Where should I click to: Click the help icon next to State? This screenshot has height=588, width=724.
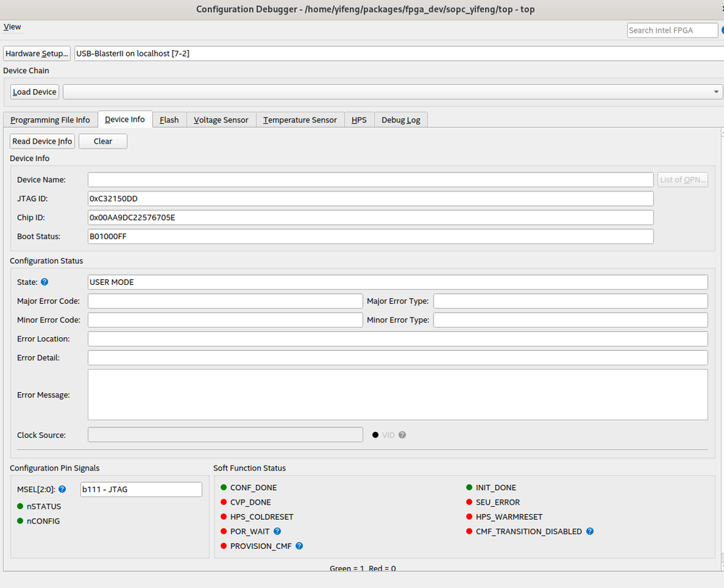[x=45, y=282]
